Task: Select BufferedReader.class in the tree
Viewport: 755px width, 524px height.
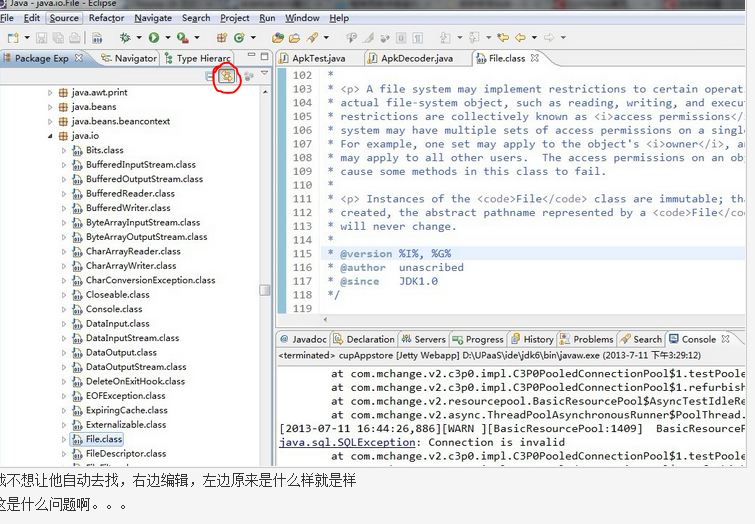Action: click(x=129, y=194)
